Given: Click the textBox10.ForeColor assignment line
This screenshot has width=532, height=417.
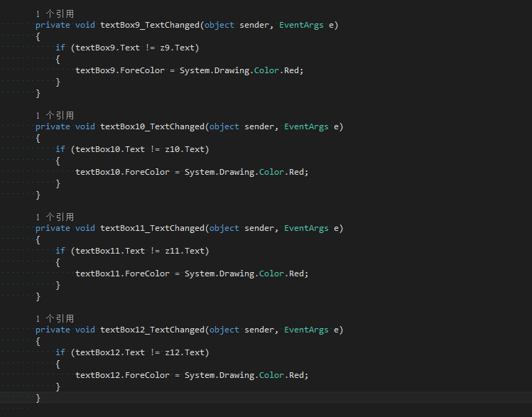Looking at the screenshot, I should click(x=192, y=173).
